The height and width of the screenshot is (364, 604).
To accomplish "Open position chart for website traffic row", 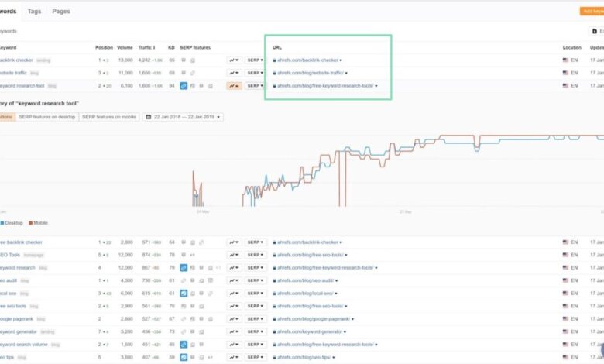I will pyautogui.click(x=234, y=73).
